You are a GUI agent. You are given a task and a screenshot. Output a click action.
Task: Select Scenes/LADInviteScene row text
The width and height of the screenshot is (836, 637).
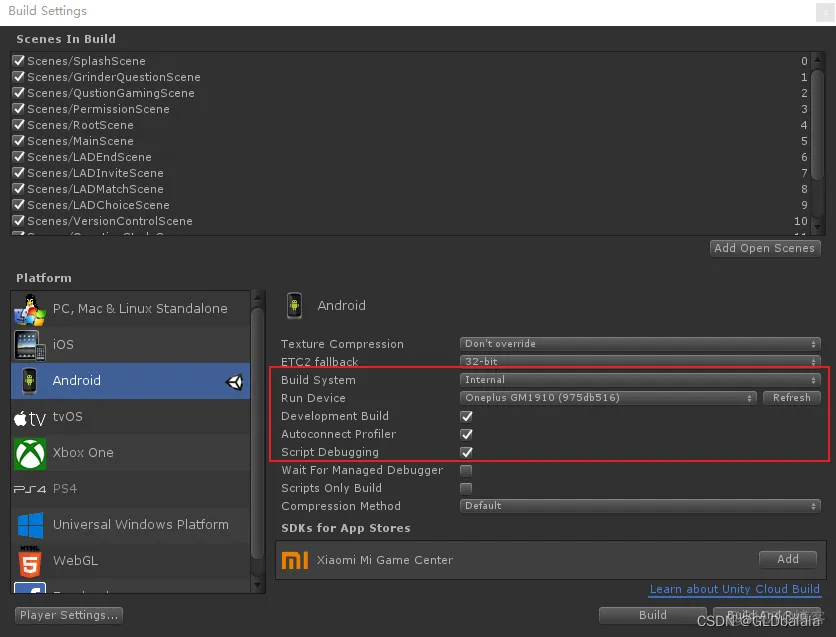pyautogui.click(x=95, y=173)
